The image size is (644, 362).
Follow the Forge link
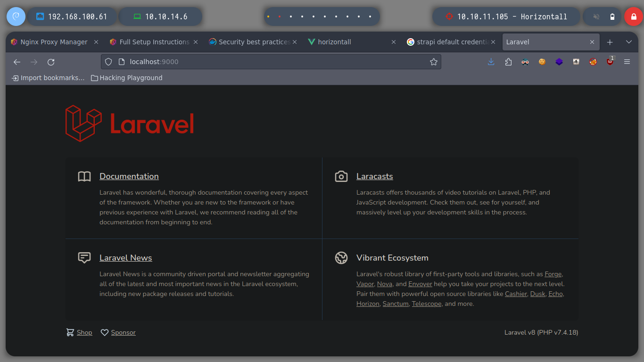point(553,274)
